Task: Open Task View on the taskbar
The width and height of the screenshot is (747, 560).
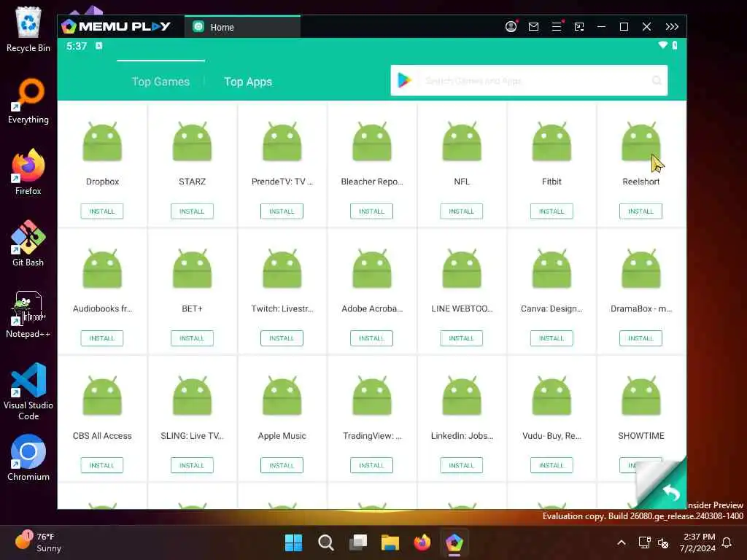Action: point(358,542)
